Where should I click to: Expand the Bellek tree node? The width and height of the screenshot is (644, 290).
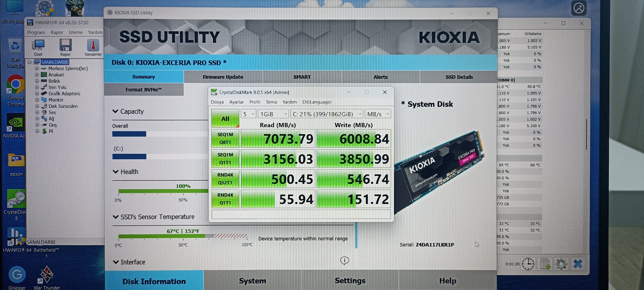(x=37, y=81)
